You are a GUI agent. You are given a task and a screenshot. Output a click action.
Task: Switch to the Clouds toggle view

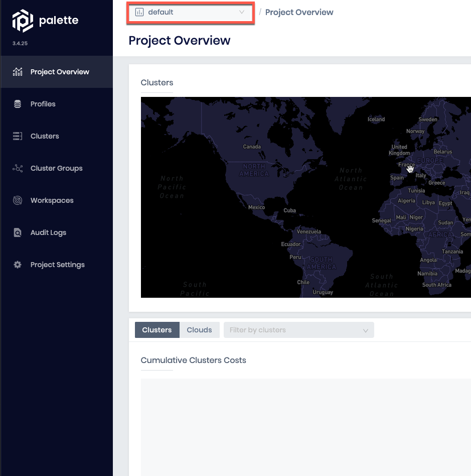199,330
